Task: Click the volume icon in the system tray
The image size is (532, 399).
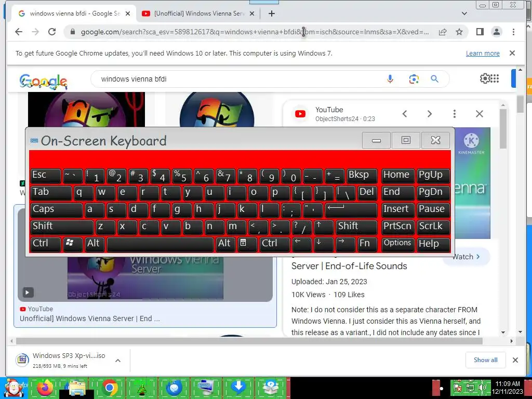Action: pyautogui.click(x=482, y=388)
